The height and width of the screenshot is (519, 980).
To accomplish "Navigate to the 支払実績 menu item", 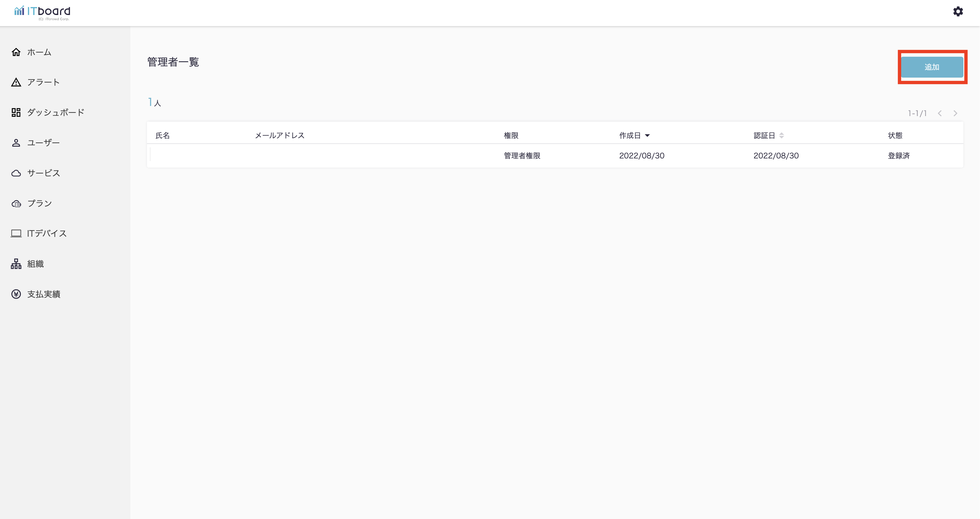I will pyautogui.click(x=44, y=294).
